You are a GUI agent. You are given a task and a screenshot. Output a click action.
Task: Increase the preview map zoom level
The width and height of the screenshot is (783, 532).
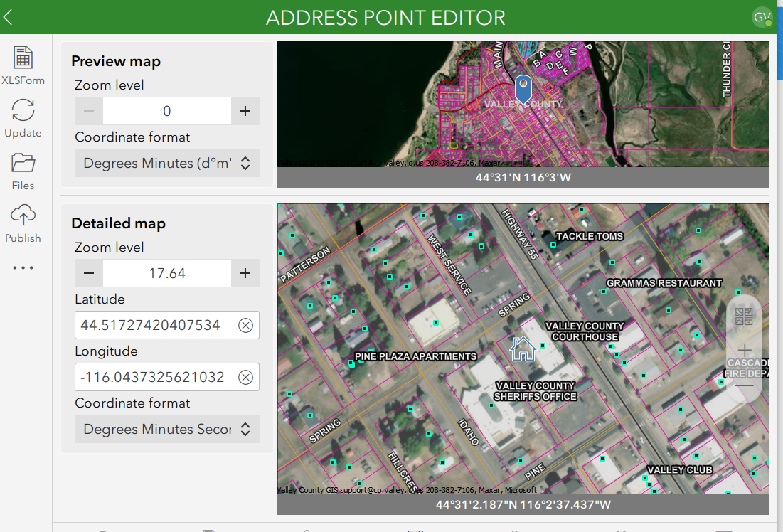pyautogui.click(x=245, y=111)
